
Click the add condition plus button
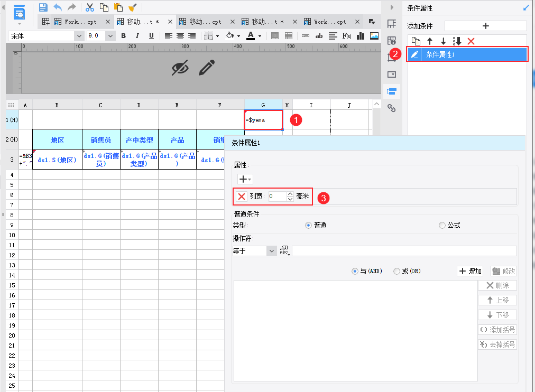(485, 26)
